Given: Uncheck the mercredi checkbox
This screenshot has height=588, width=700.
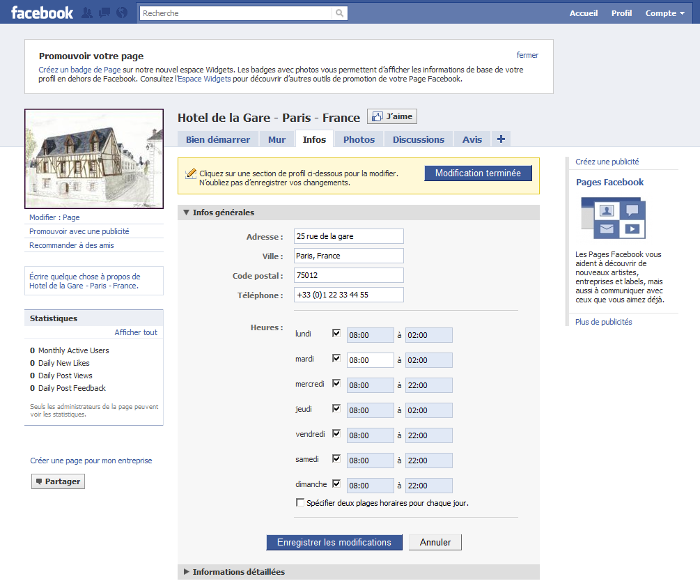Looking at the screenshot, I should pyautogui.click(x=336, y=383).
